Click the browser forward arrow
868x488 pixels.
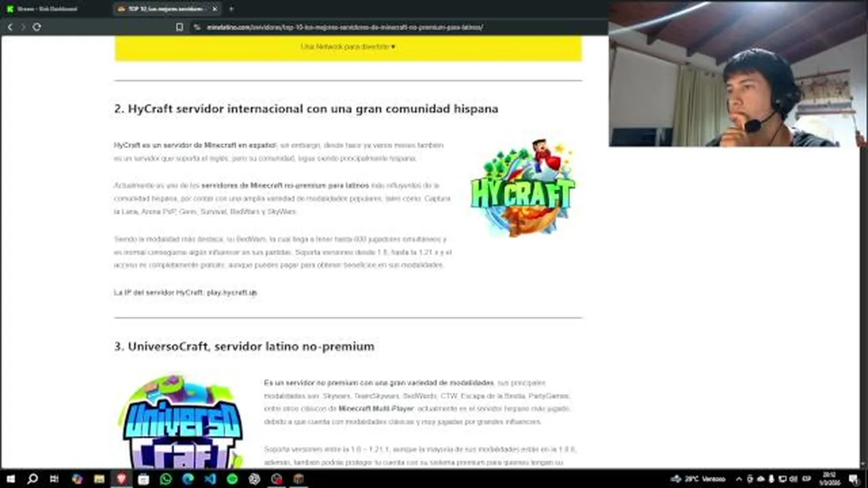23,27
